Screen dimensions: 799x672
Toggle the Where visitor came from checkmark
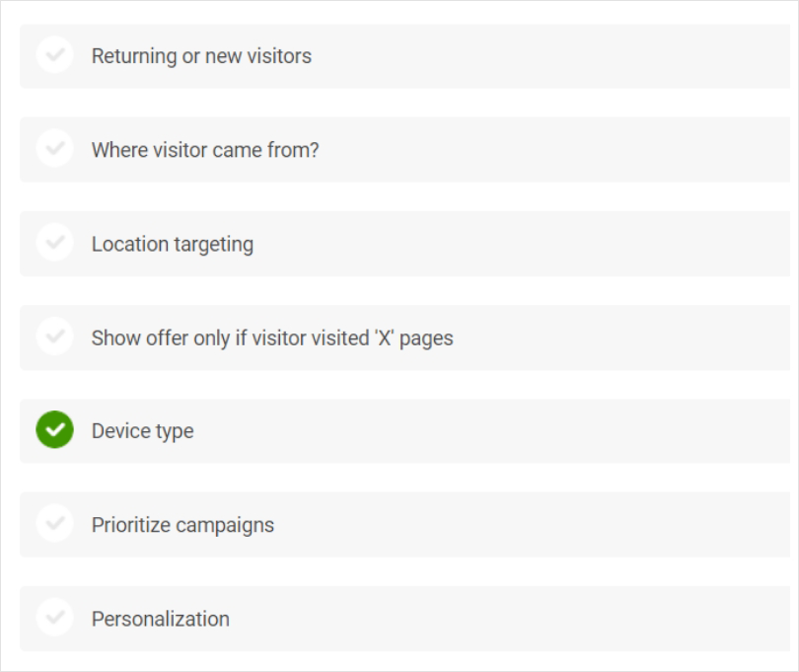pyautogui.click(x=54, y=148)
